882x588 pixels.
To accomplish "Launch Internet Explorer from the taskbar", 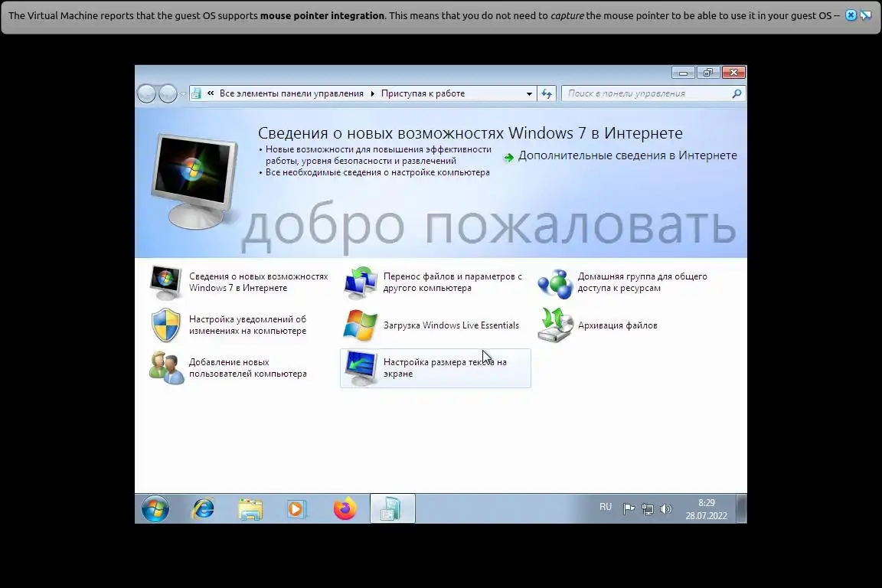I will tap(203, 509).
